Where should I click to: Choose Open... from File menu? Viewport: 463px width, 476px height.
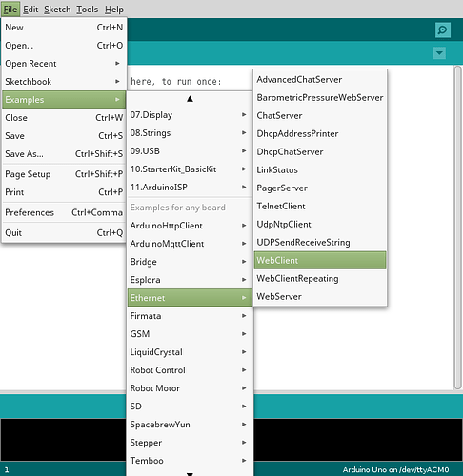(x=64, y=46)
